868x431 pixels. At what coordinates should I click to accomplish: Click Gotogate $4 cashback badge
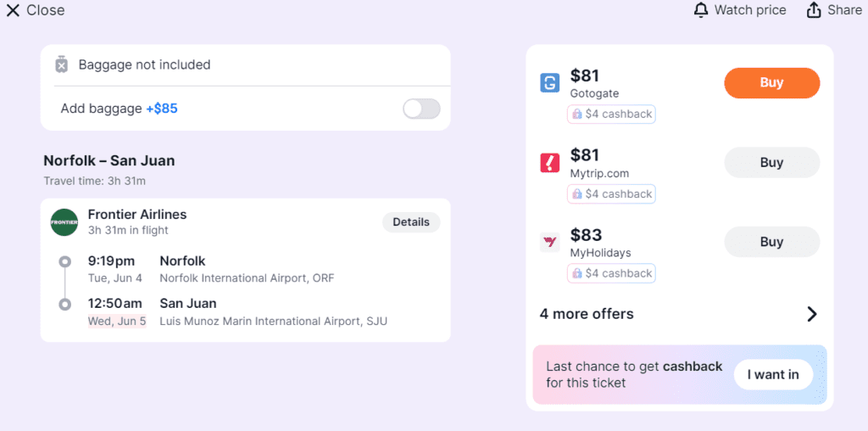click(611, 115)
